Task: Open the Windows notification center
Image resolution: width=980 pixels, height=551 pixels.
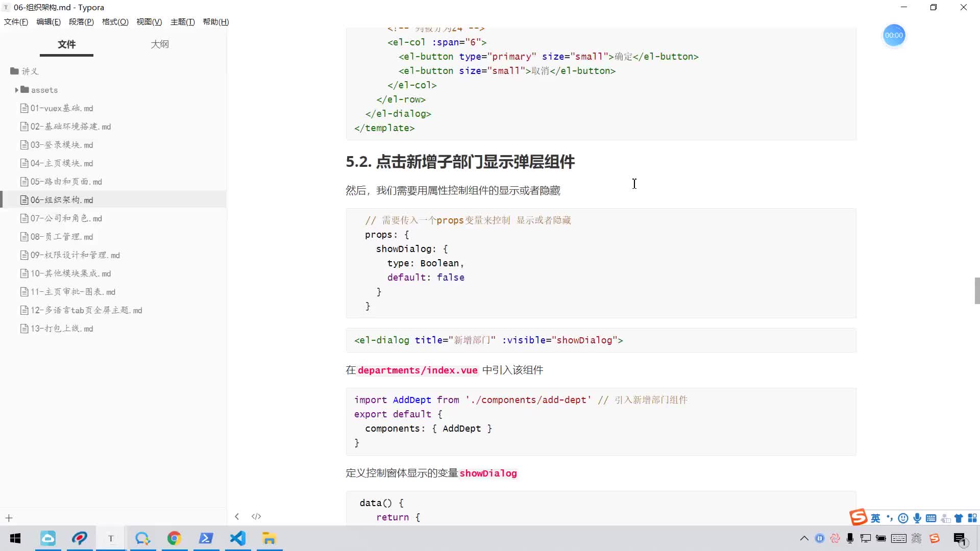Action: pyautogui.click(x=960, y=539)
